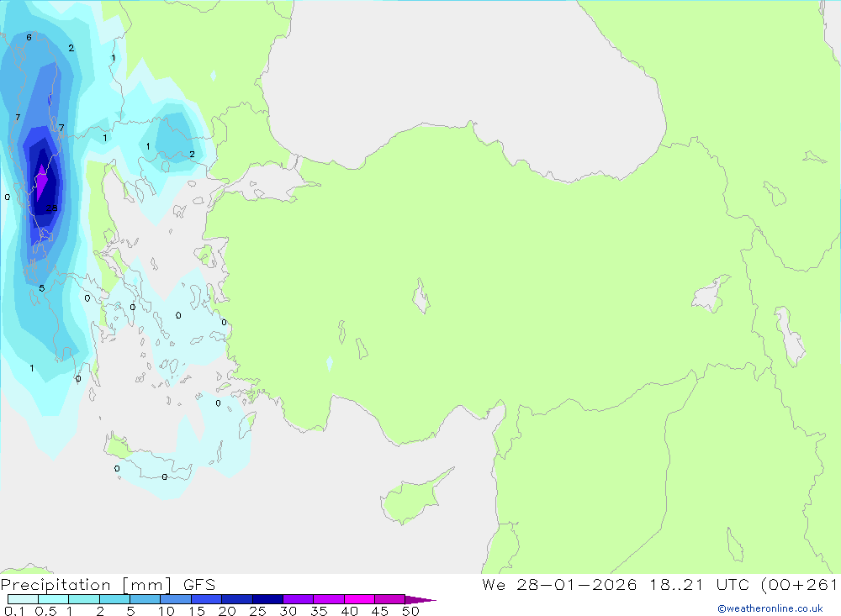Click the '35' legend scale label

[x=319, y=611]
